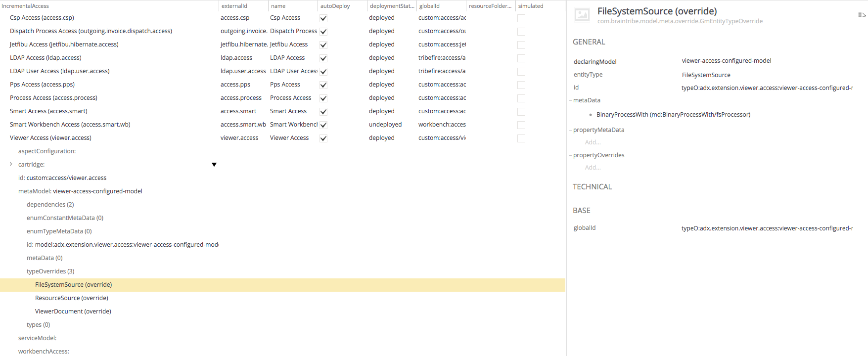Viewport: 868px width, 356px height.
Task: Click Add... under propertyOverrides
Action: pyautogui.click(x=593, y=168)
